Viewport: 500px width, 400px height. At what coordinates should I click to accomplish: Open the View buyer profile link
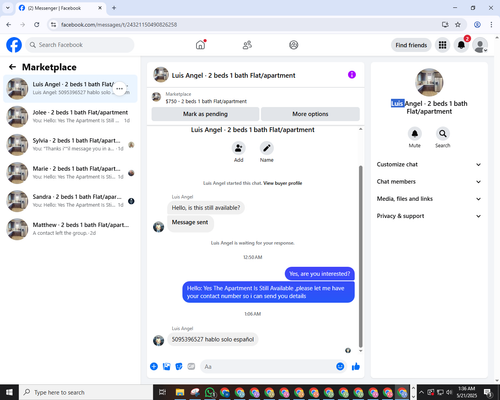(x=282, y=183)
